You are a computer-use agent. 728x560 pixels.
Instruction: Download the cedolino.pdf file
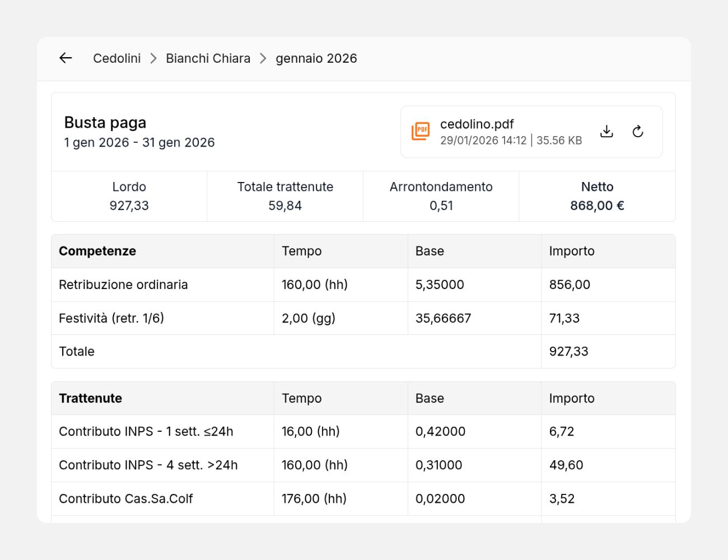[606, 132]
